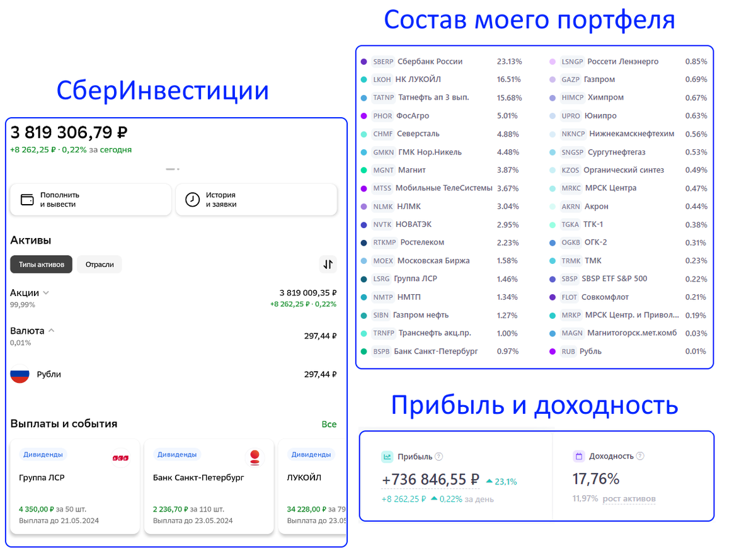
Task: Click the NVTK ticker badge
Action: (x=382, y=225)
